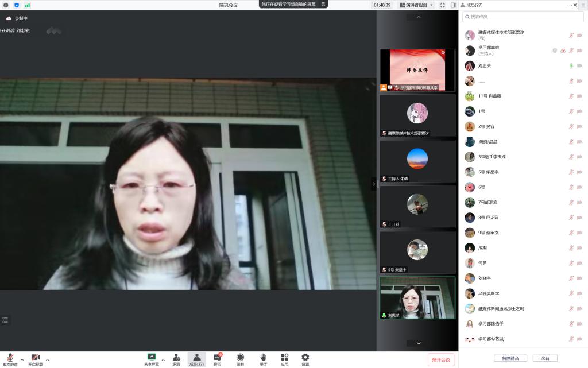588x368 pixels.
Task: Click the Share Screen icon
Action: point(152,358)
